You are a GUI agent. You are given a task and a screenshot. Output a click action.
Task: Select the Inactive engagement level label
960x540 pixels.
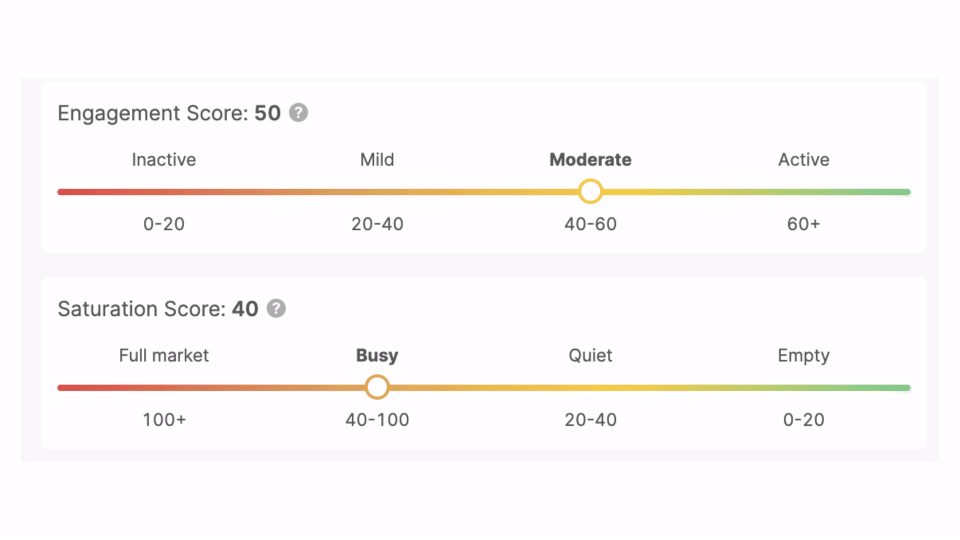tap(164, 160)
